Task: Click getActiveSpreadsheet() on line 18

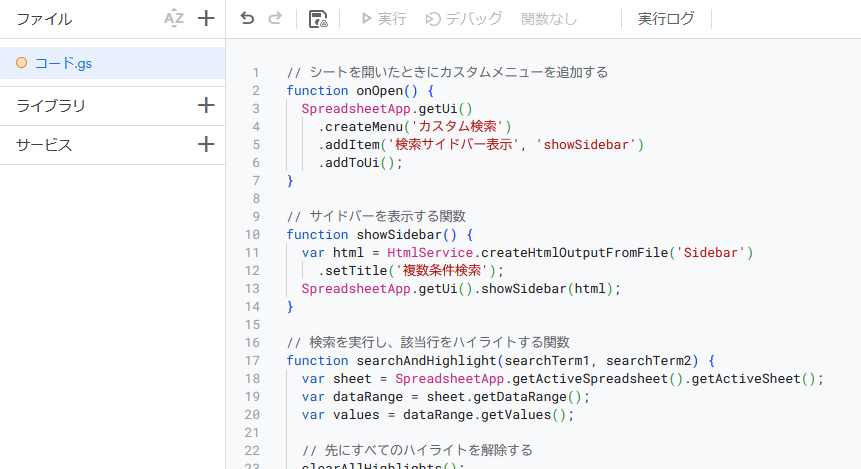Action: click(597, 379)
